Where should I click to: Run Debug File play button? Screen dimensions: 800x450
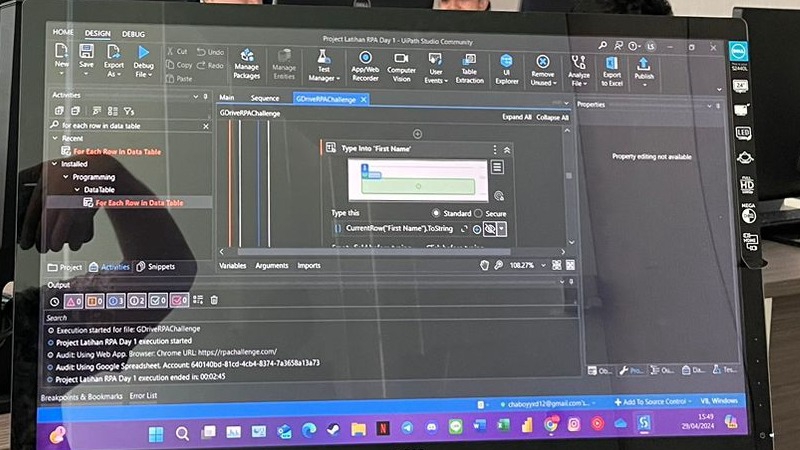click(143, 60)
